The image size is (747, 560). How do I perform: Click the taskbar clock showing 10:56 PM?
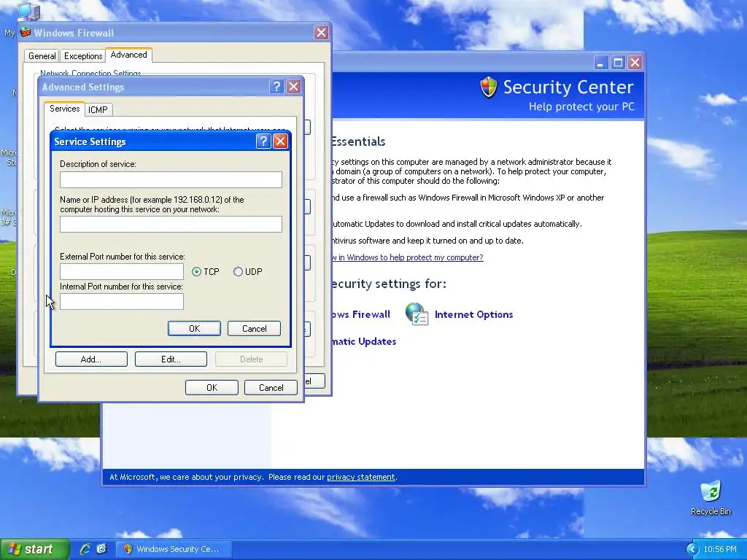pyautogui.click(x=720, y=550)
